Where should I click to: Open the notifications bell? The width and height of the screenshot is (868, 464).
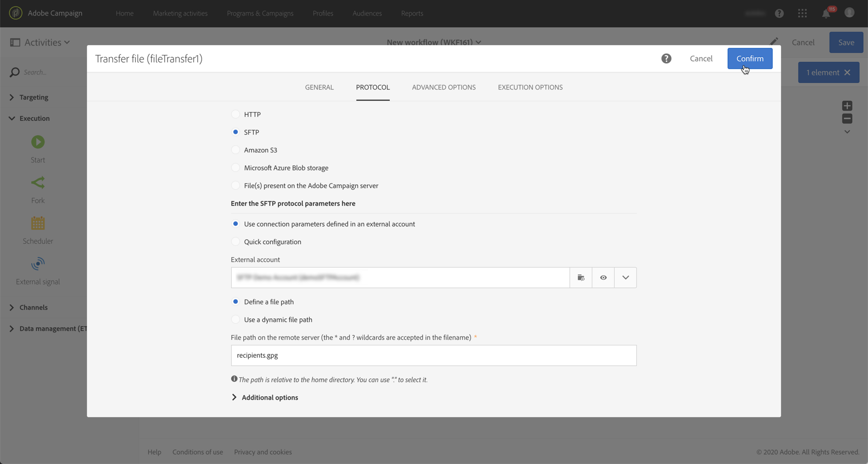pyautogui.click(x=826, y=13)
